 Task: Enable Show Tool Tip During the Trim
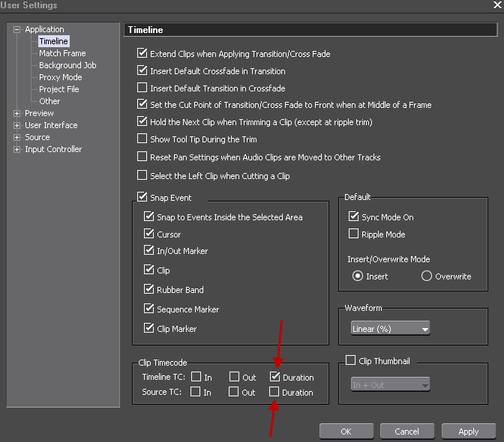(x=142, y=139)
